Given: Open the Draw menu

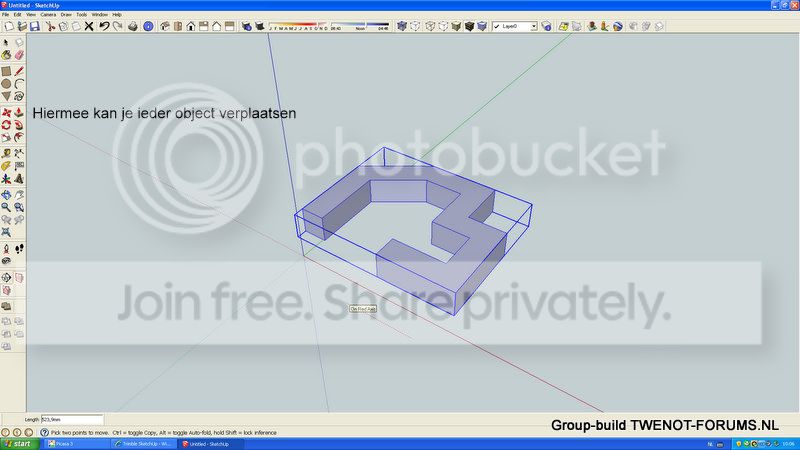Looking at the screenshot, I should coord(66,15).
